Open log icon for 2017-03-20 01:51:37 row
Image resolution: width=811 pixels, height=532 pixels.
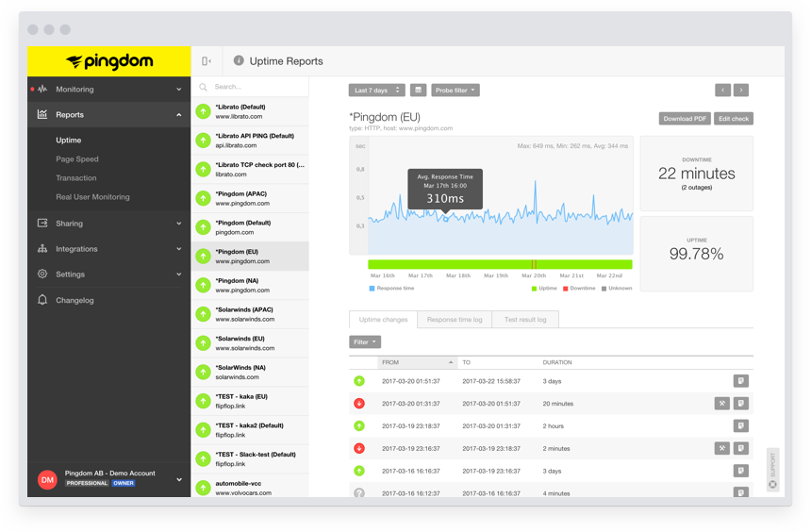(740, 381)
